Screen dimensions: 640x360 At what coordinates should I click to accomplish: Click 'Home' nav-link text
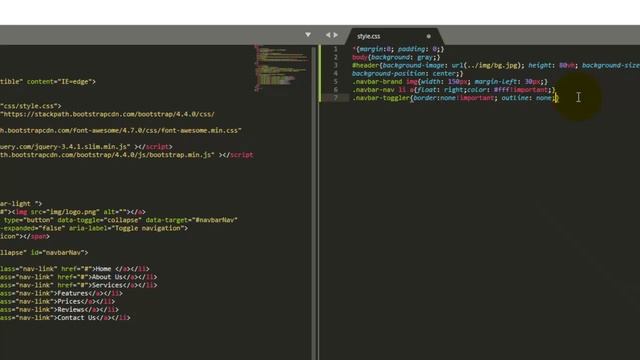click(103, 269)
